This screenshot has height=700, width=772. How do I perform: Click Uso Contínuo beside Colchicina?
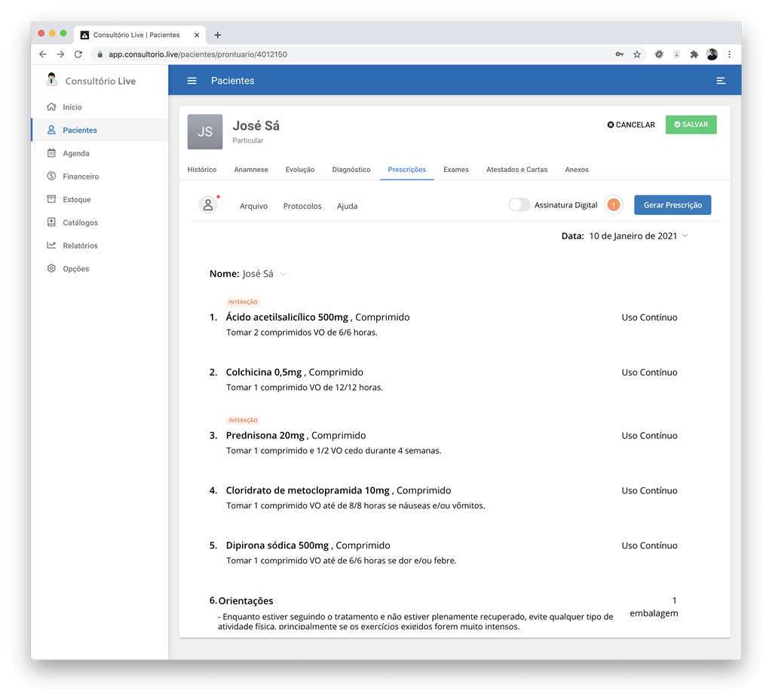point(649,373)
